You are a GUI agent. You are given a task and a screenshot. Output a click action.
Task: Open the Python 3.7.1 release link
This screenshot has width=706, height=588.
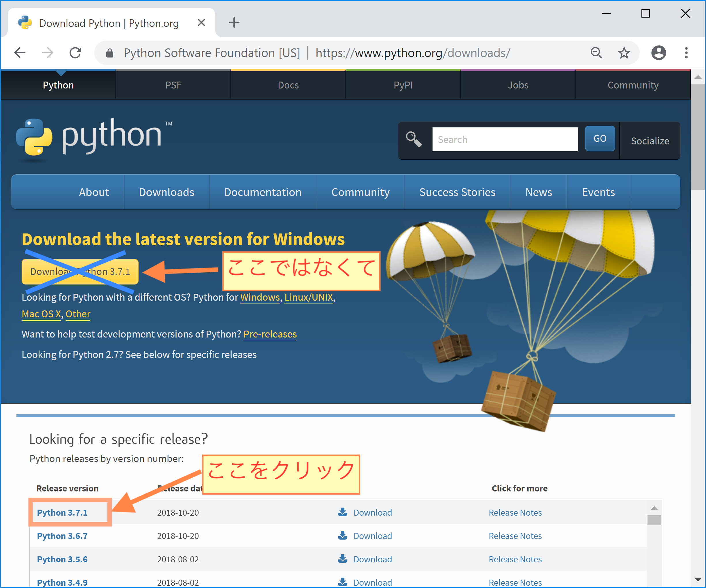(x=62, y=512)
